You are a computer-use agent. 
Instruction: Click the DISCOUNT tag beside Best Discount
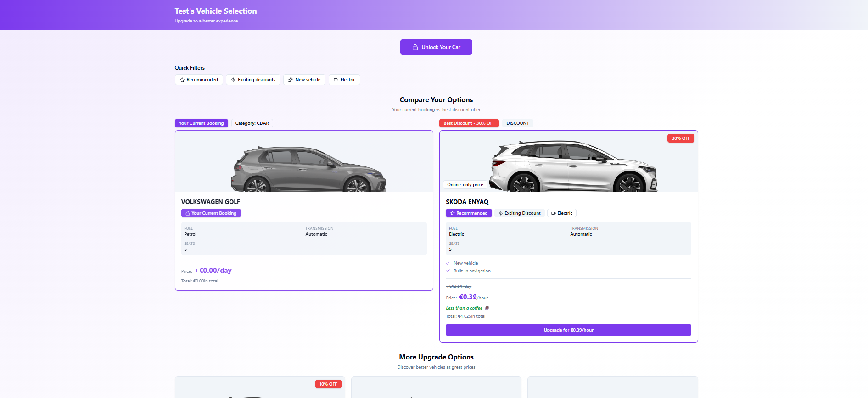pyautogui.click(x=518, y=123)
